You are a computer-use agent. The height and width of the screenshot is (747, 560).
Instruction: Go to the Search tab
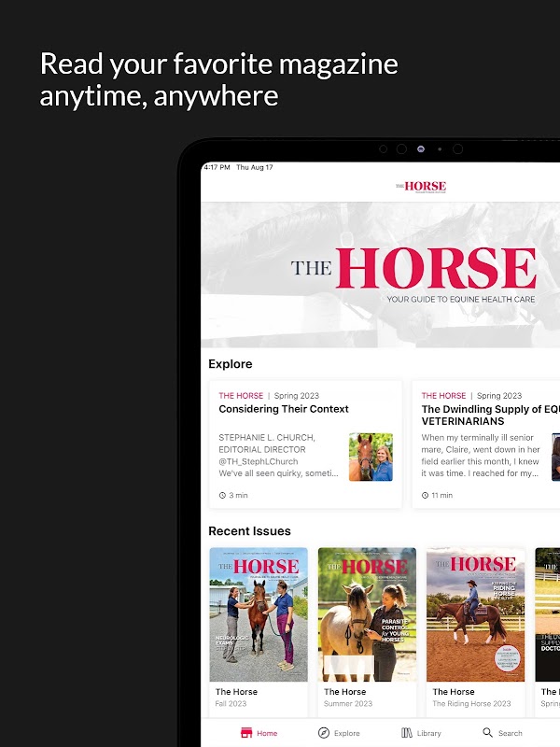tap(502, 733)
